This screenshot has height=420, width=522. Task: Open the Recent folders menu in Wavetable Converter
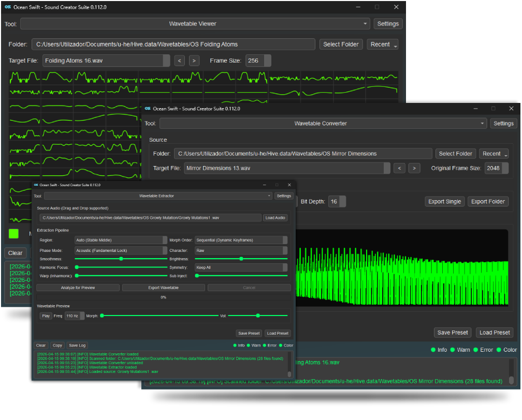tap(495, 154)
